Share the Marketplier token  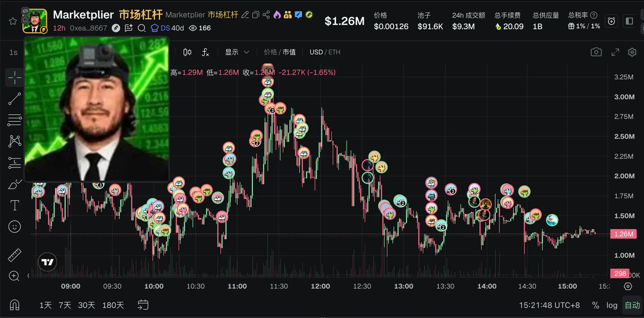(x=266, y=15)
